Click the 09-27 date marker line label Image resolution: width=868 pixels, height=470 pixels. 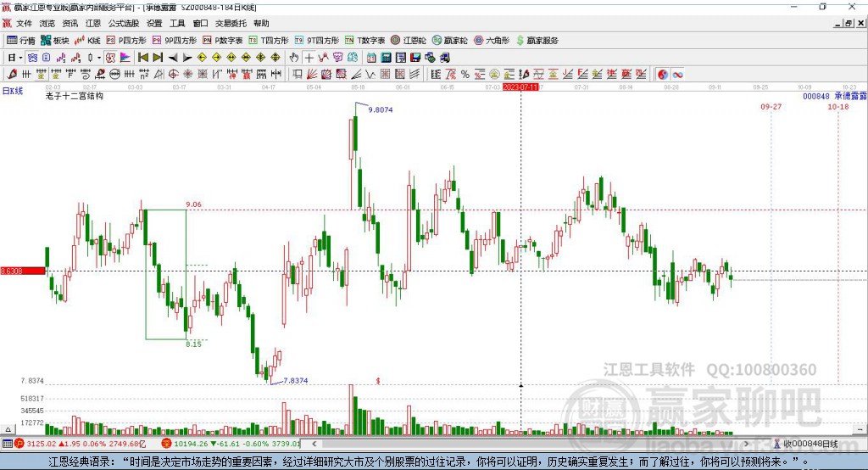771,106
